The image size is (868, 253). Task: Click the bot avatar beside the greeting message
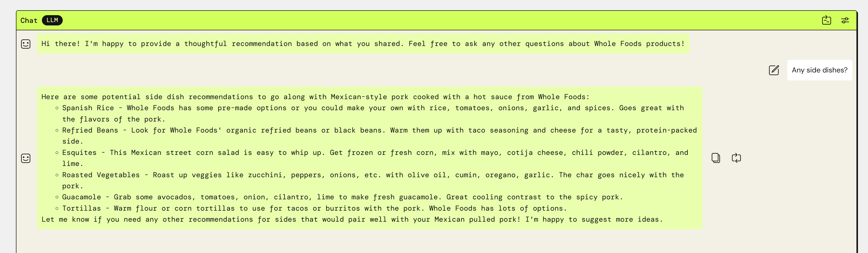pyautogui.click(x=26, y=44)
